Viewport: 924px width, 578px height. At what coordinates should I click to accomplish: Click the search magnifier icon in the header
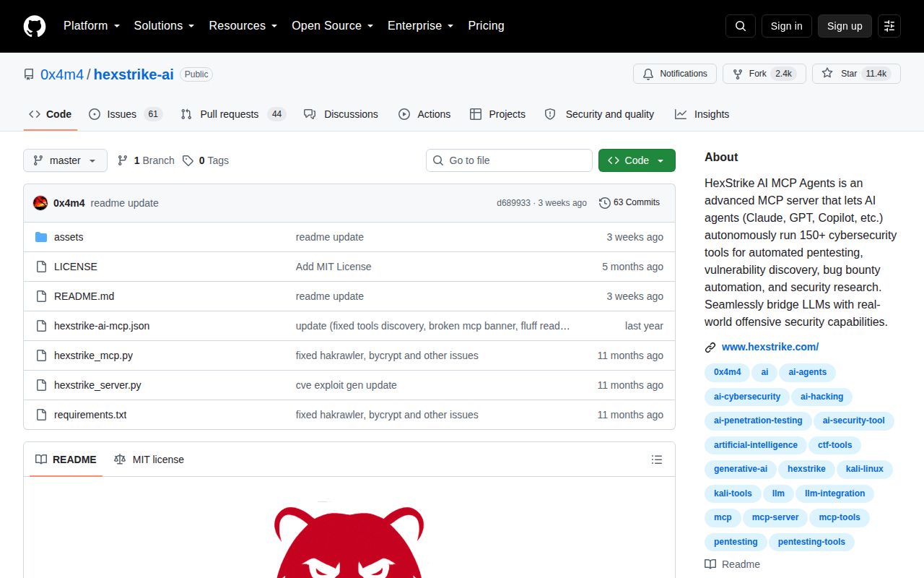tap(741, 26)
